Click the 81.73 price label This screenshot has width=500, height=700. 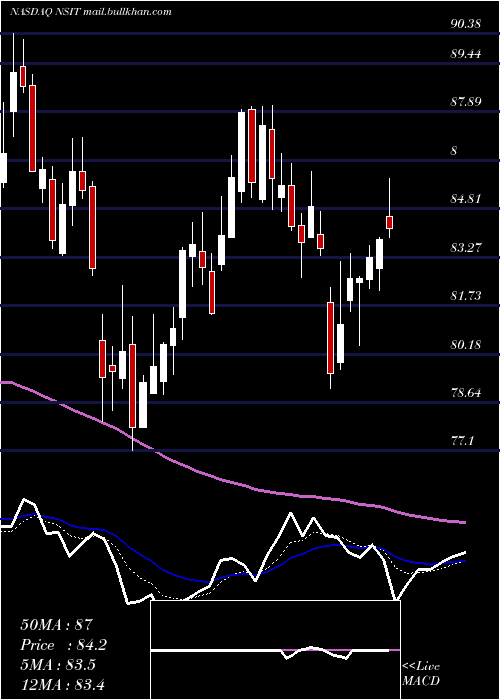[466, 296]
